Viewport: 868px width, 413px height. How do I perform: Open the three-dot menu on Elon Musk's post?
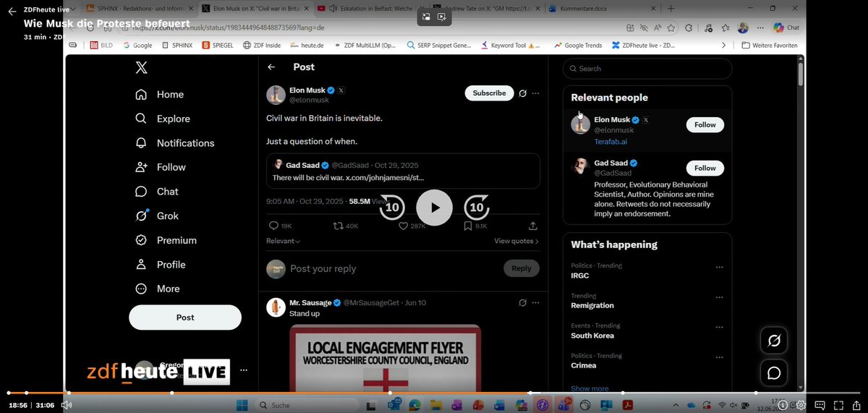point(536,93)
